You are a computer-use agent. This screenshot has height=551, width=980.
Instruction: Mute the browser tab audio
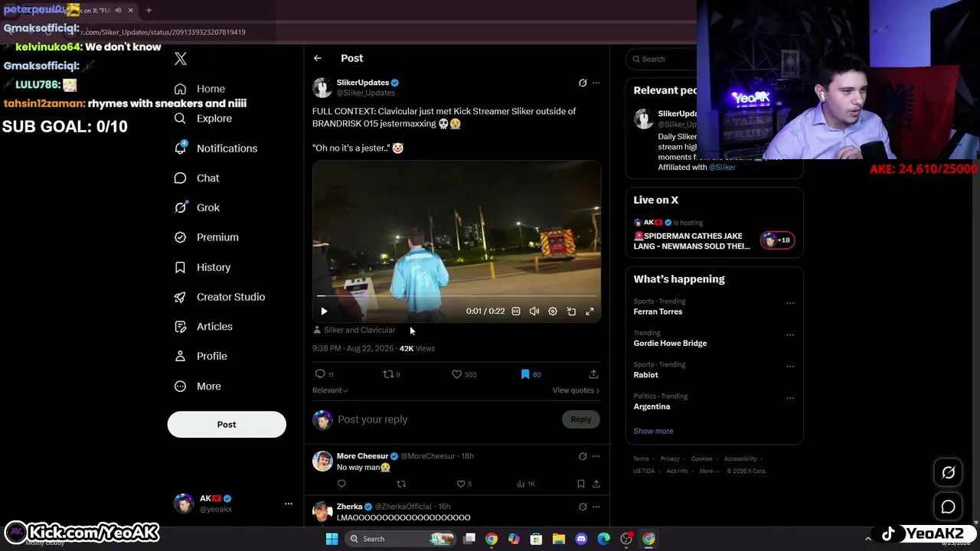pos(118,10)
